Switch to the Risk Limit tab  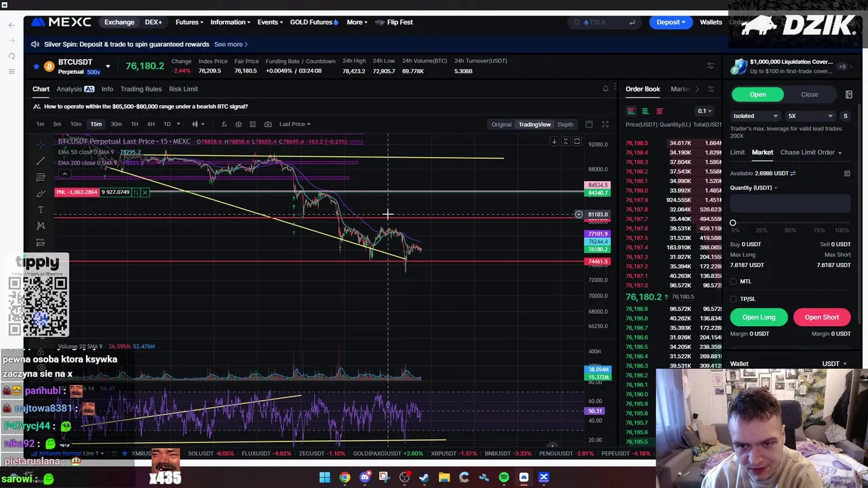183,89
